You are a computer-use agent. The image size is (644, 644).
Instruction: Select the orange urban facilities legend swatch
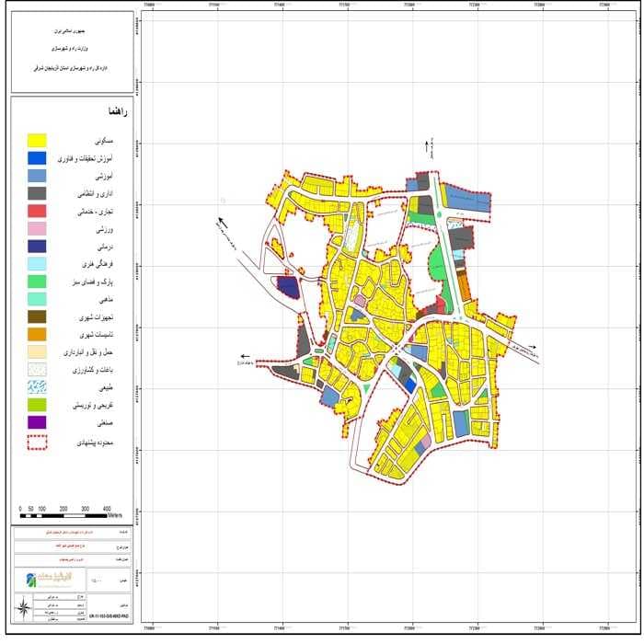tap(37, 334)
